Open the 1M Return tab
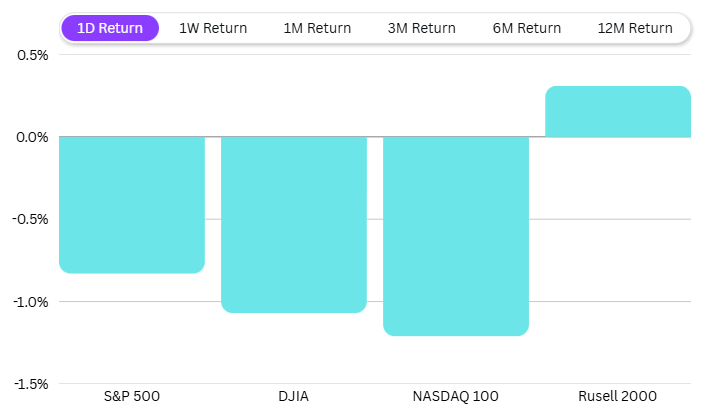The image size is (706, 412). (x=317, y=28)
